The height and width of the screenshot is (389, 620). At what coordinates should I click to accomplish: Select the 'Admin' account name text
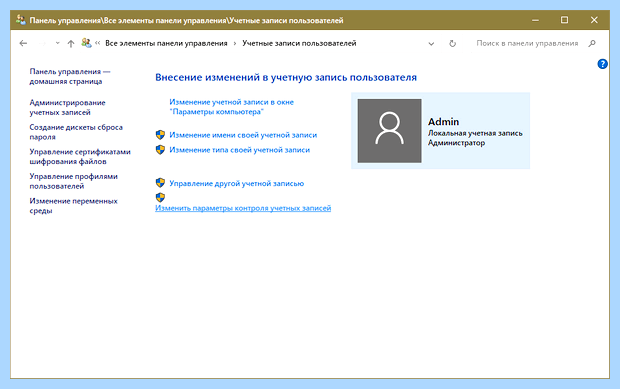click(x=443, y=121)
